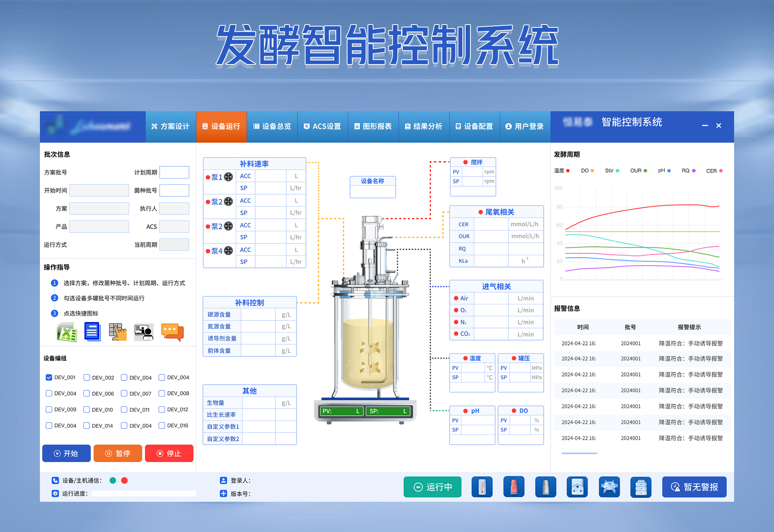Image resolution: width=774 pixels, height=532 pixels.
Task: Enable the DEV_016 device checkbox
Action: tap(162, 425)
